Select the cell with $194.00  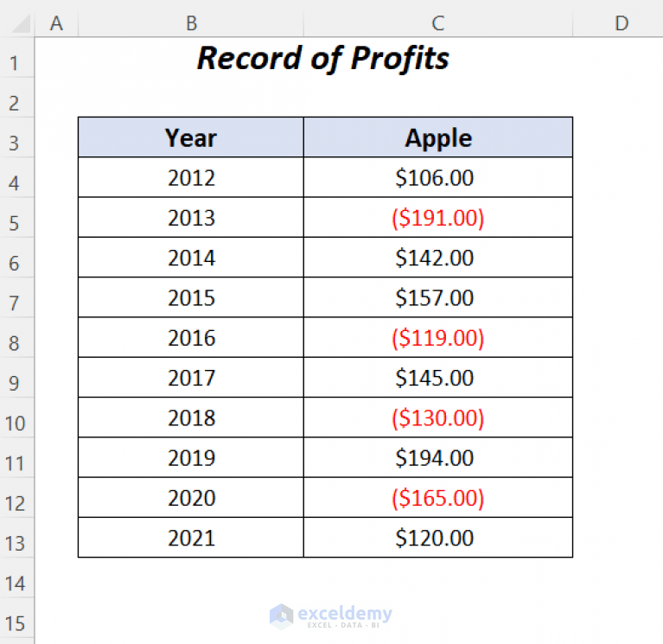pyautogui.click(x=438, y=457)
